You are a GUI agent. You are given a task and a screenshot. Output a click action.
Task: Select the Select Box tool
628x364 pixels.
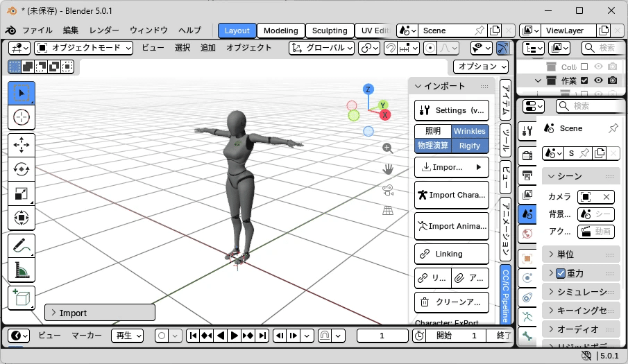click(x=22, y=93)
